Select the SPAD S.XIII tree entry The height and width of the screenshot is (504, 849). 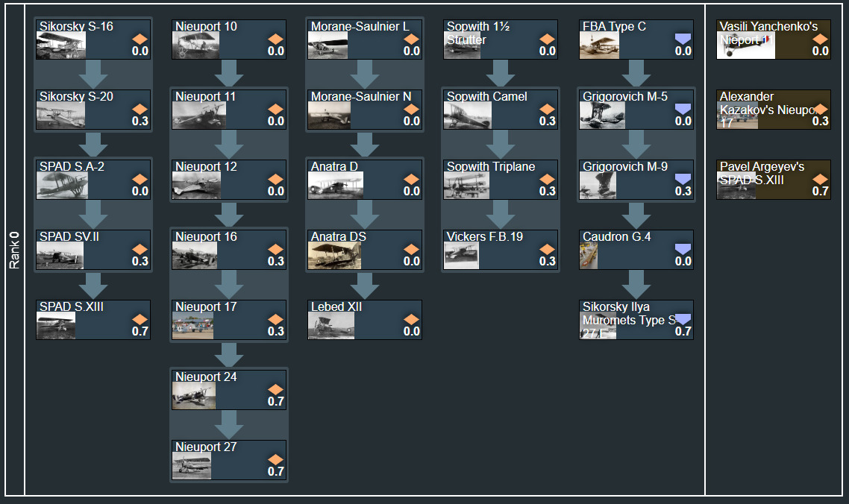(x=93, y=319)
